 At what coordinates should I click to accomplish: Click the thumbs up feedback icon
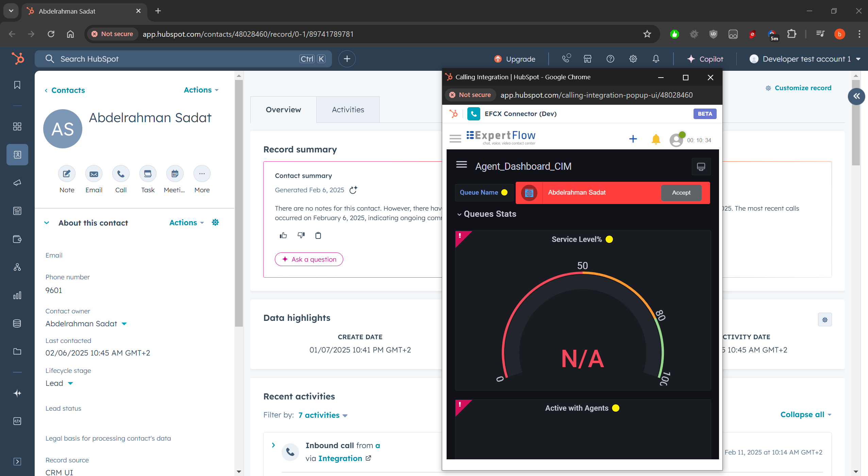[x=283, y=235]
